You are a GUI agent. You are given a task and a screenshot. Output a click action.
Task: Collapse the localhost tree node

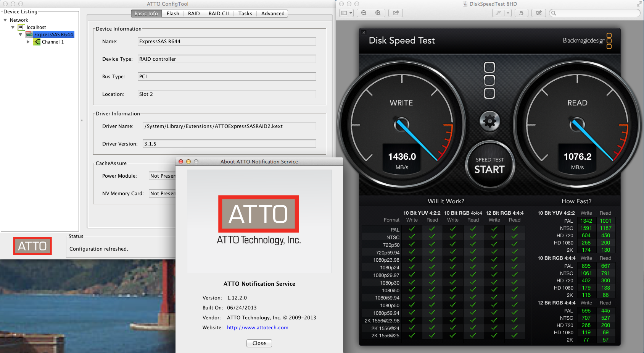pos(13,28)
